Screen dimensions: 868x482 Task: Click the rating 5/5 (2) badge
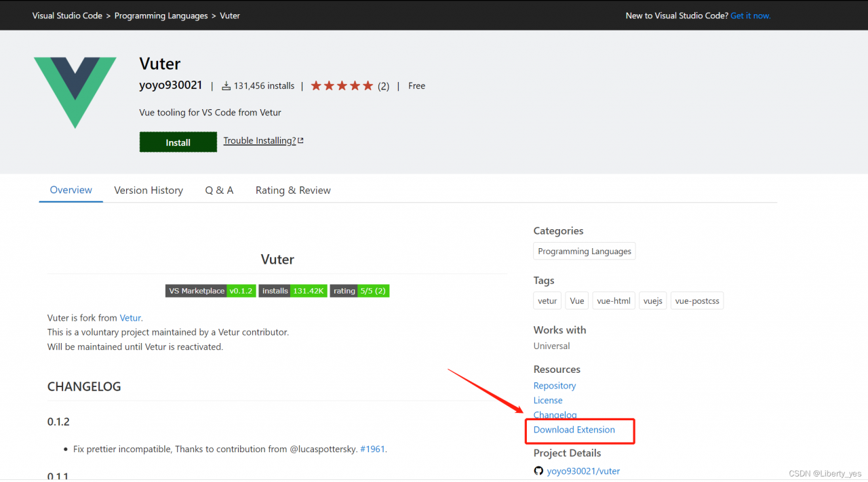tap(359, 291)
